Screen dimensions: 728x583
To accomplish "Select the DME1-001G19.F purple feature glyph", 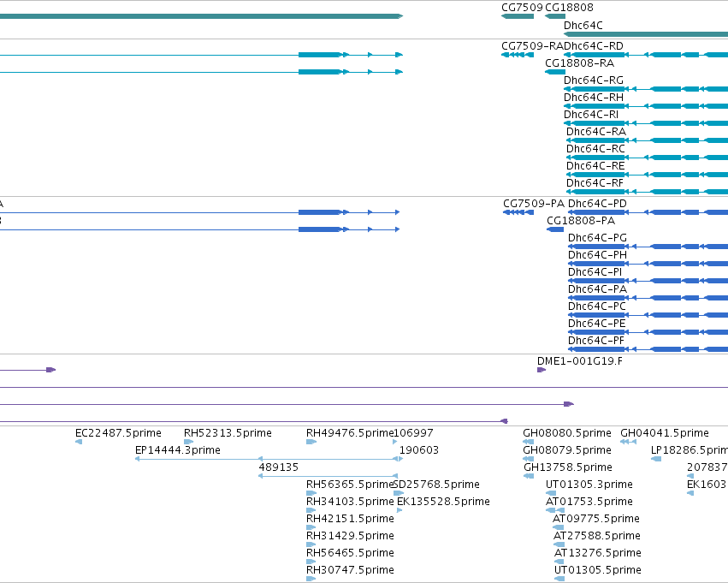I will (542, 370).
